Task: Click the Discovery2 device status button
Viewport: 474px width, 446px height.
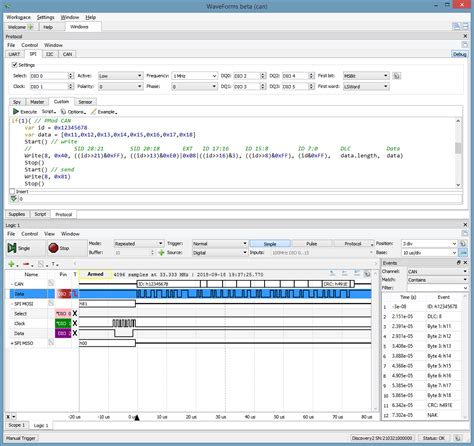Action: coord(382,438)
